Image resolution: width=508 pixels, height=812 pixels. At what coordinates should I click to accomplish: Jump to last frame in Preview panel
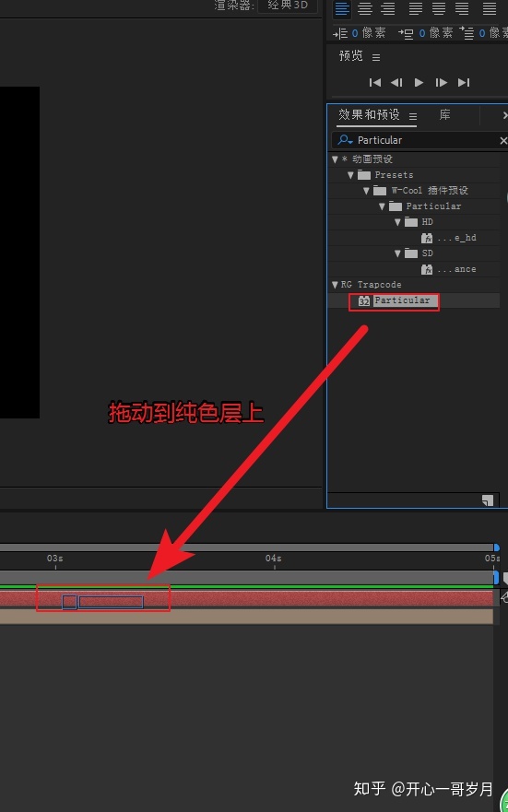(x=464, y=82)
